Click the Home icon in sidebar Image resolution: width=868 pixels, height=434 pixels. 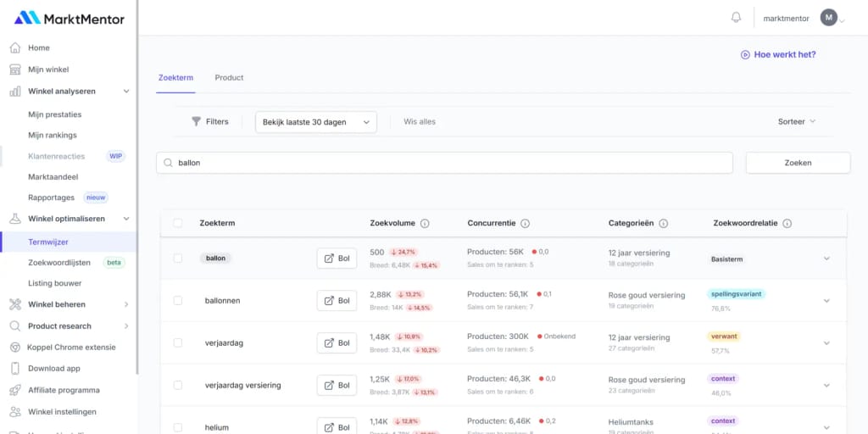click(x=14, y=47)
